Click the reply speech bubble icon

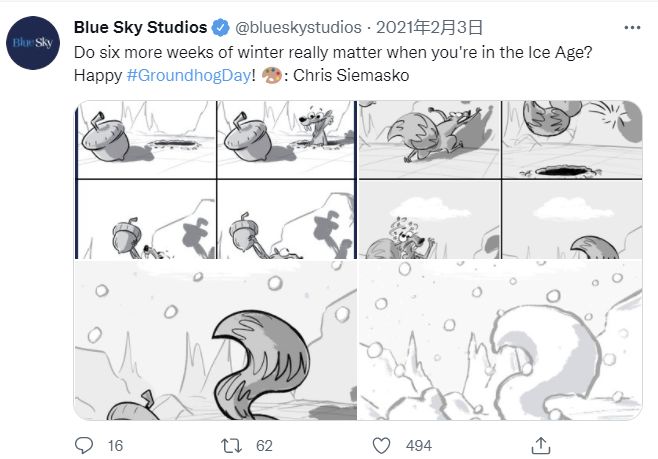pyautogui.click(x=85, y=445)
